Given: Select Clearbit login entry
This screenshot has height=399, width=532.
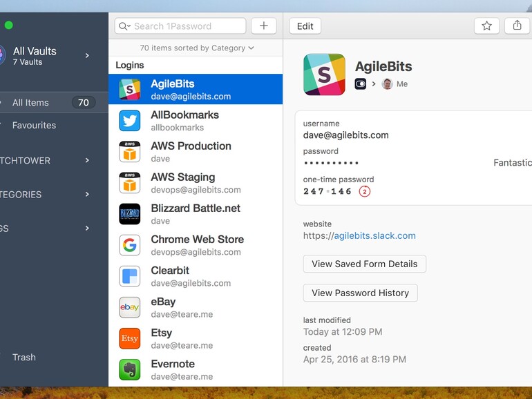Looking at the screenshot, I should coord(196,276).
